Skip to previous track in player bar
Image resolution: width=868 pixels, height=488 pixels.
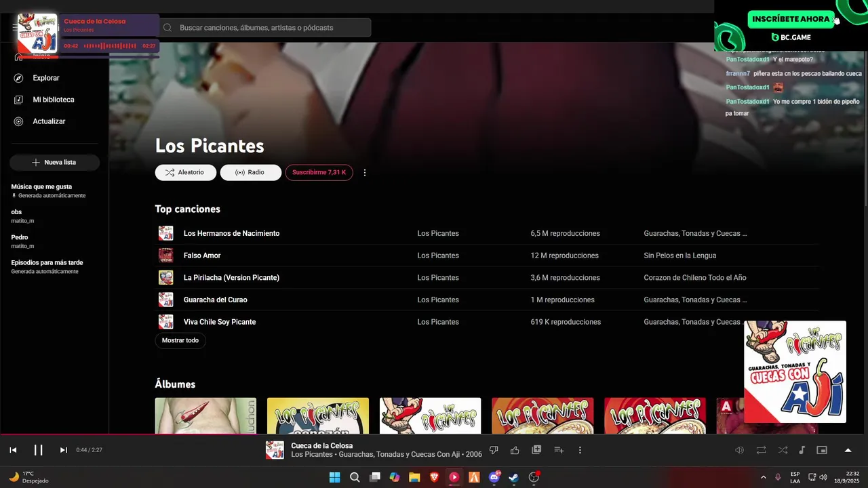(x=13, y=450)
